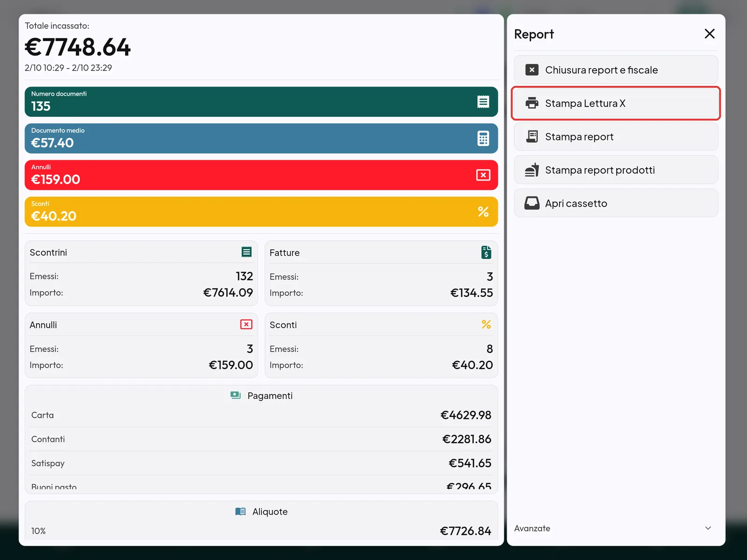
Task: Click the X-box icon in red Annulli banner
Action: click(483, 175)
